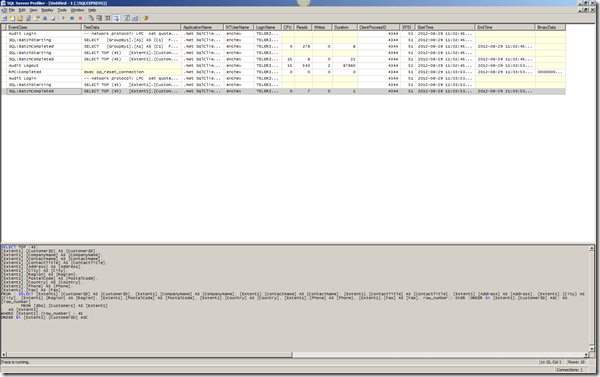Toggle the Auto Scroll Window icon
Image resolution: width=600 pixels, height=377 pixels.
coord(116,18)
